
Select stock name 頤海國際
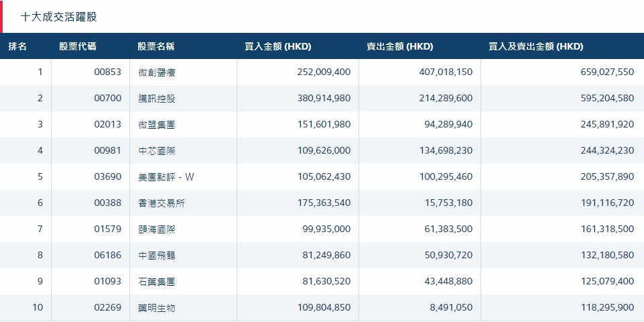tap(156, 229)
